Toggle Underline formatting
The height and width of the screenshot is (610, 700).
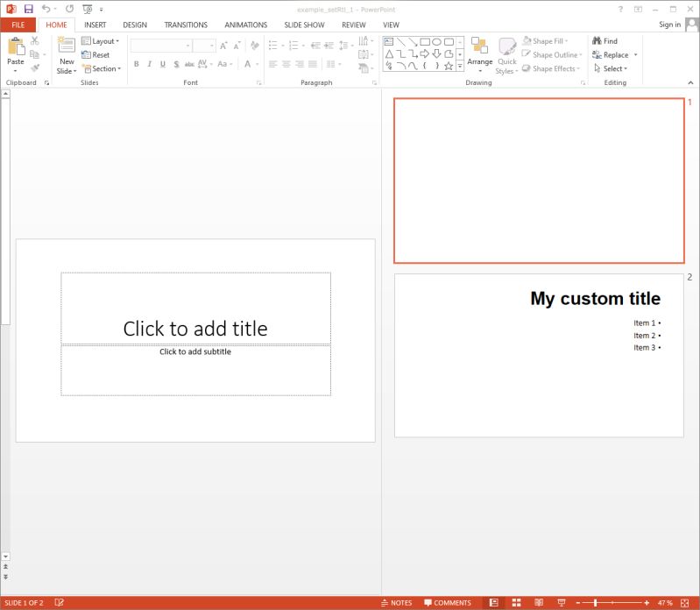(x=163, y=64)
